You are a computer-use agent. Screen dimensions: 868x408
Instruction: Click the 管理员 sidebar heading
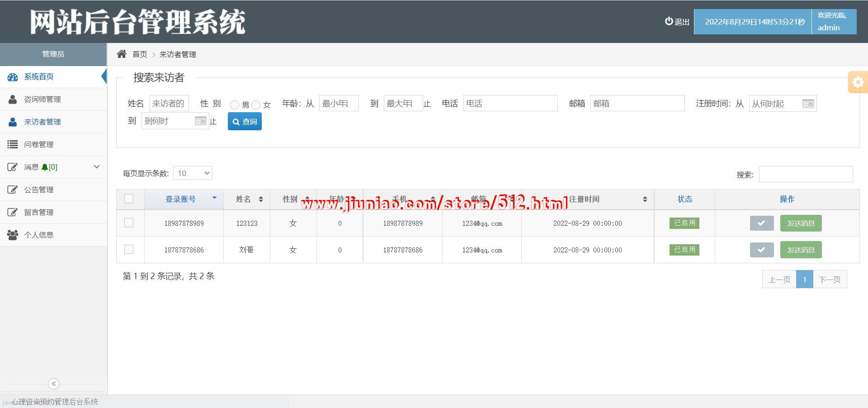click(53, 54)
